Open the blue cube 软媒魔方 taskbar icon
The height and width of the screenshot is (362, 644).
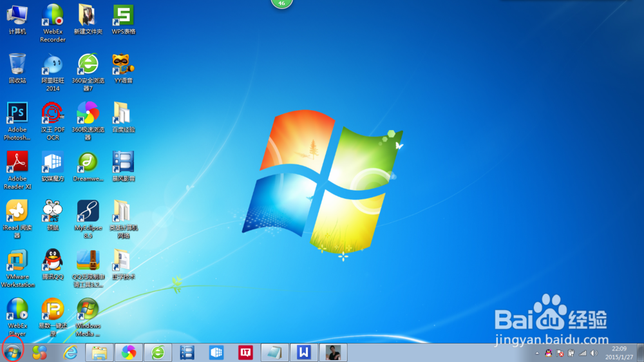[x=216, y=352]
